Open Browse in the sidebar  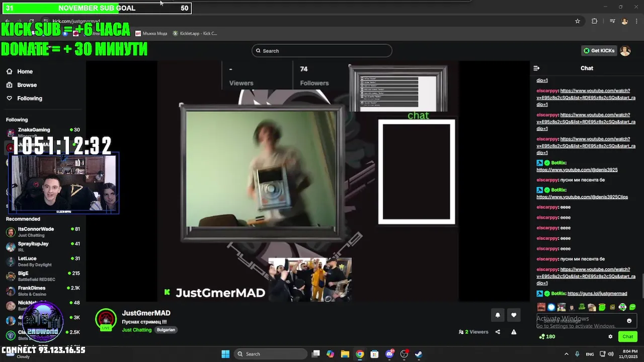point(22,85)
